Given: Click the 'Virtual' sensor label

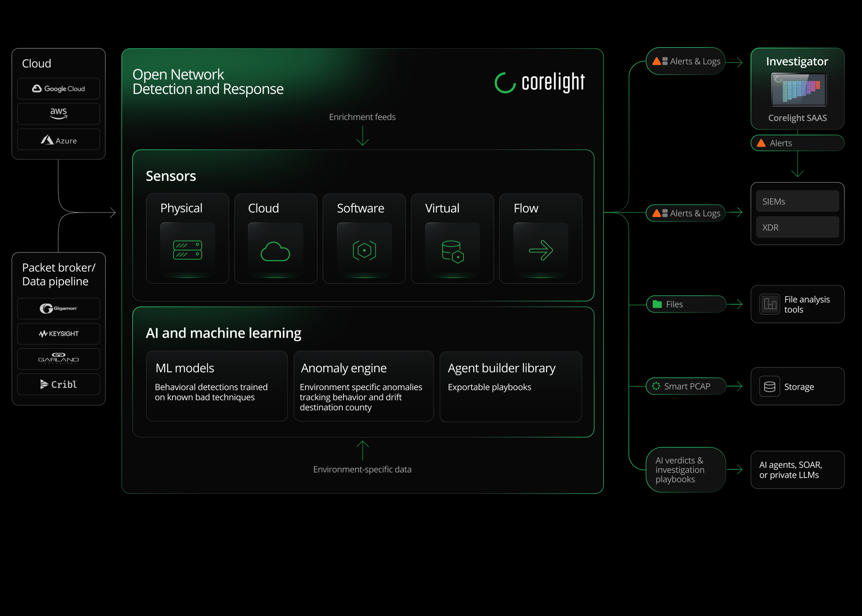Looking at the screenshot, I should (442, 208).
